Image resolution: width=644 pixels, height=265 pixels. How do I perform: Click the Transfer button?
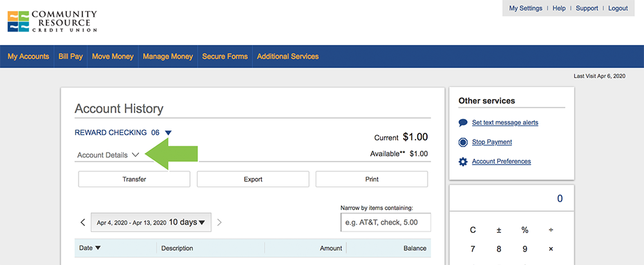click(134, 179)
